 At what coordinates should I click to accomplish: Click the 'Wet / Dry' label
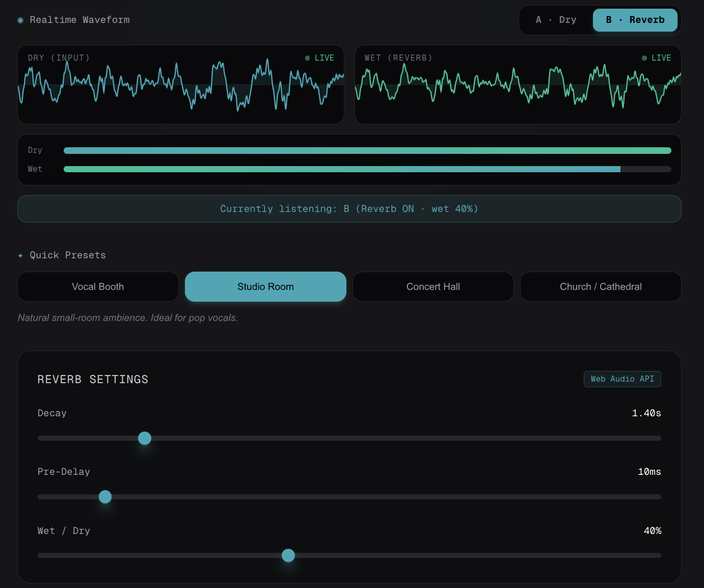click(x=64, y=531)
